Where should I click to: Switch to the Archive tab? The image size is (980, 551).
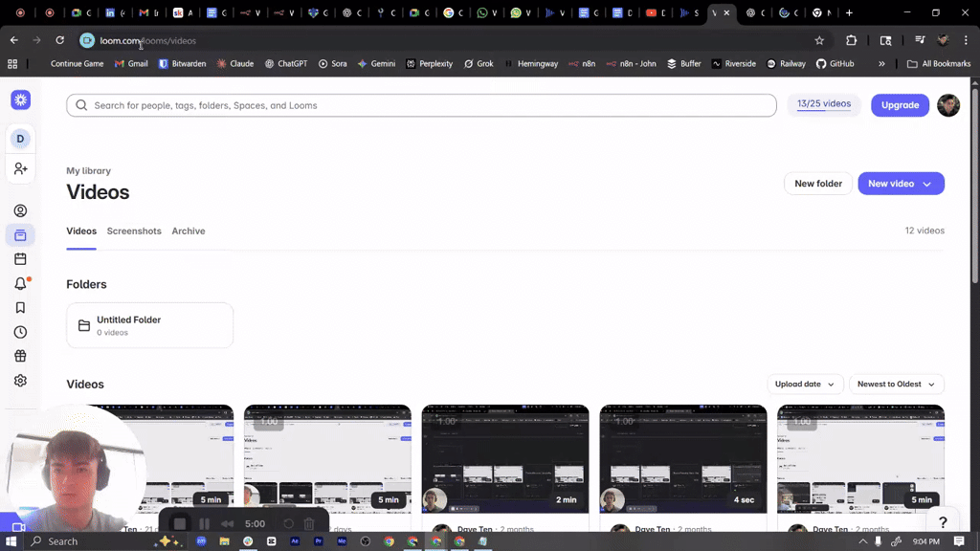point(188,231)
